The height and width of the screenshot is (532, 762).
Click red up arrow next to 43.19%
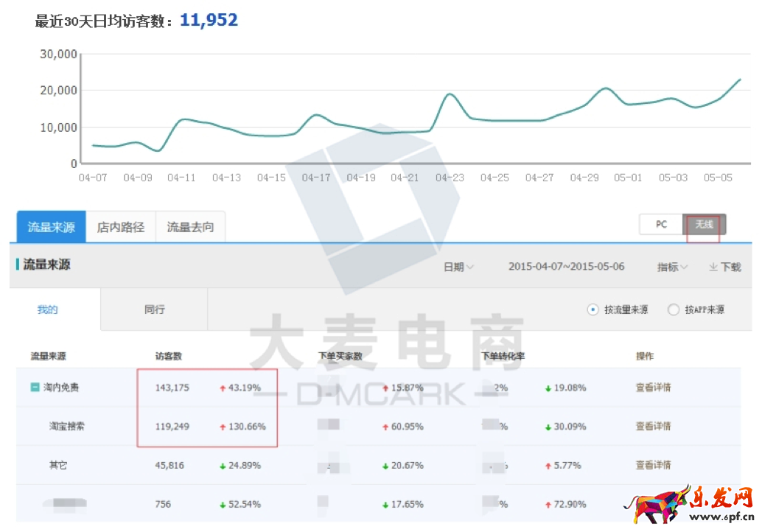[223, 388]
